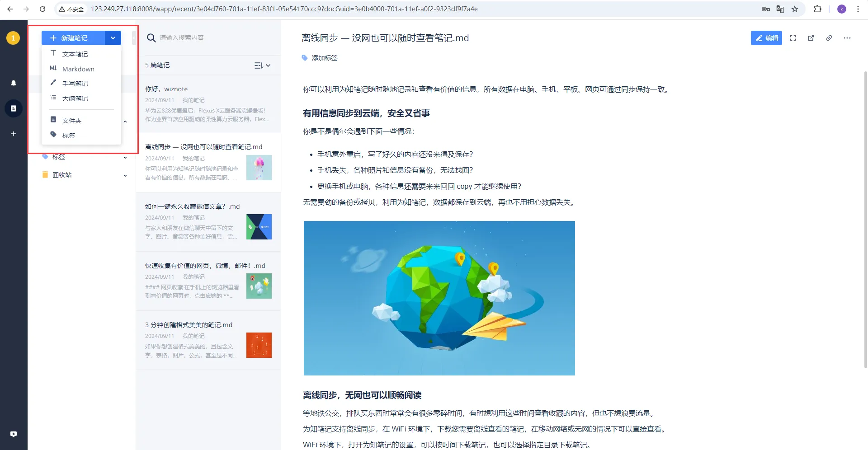Screen dimensions: 868x450
Task: Open the browser three-dot menu
Action: coord(858,9)
